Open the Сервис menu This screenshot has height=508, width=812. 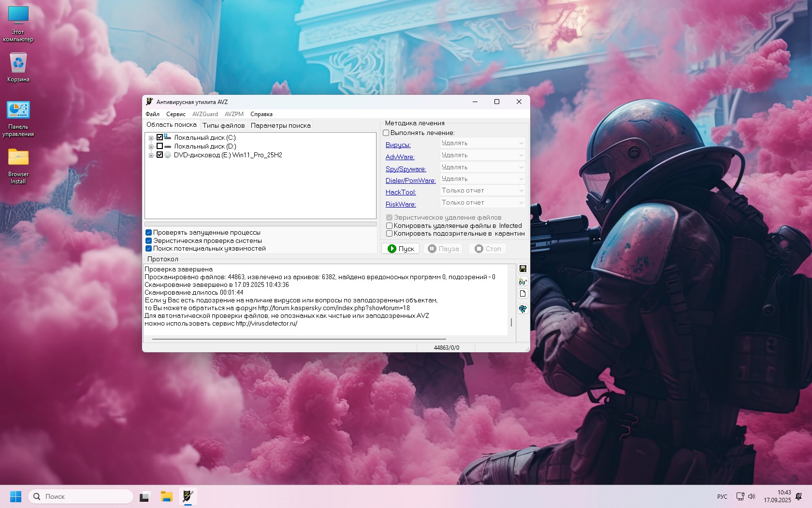tap(175, 114)
